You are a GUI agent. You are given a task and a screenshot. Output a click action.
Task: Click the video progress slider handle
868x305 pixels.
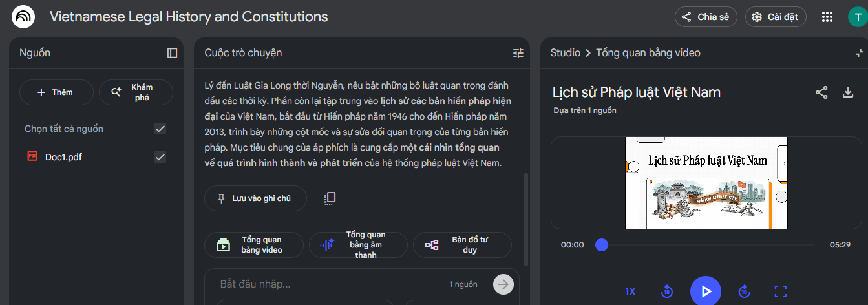click(x=602, y=245)
